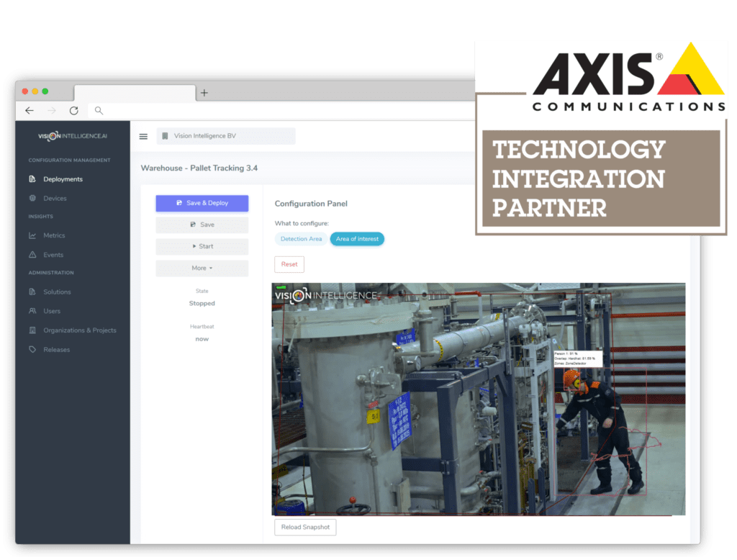The height and width of the screenshot is (560, 737).
Task: Open the More actions dropdown
Action: click(202, 267)
